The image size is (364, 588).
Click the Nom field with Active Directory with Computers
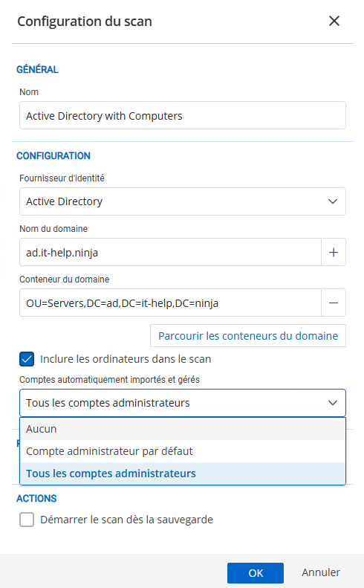pyautogui.click(x=183, y=115)
